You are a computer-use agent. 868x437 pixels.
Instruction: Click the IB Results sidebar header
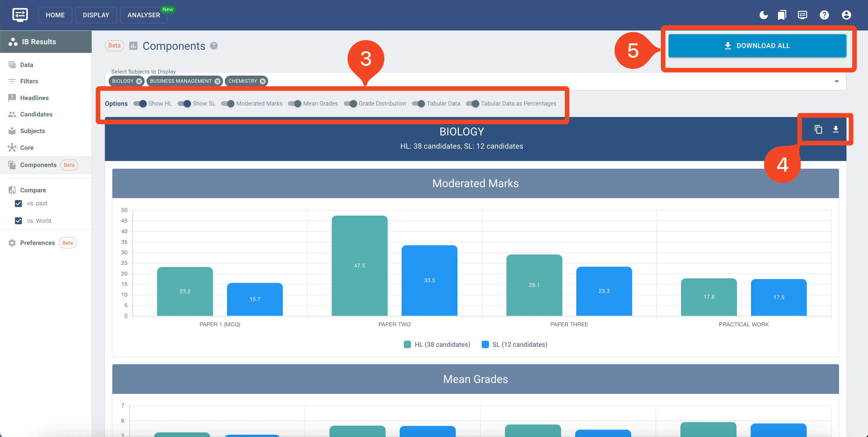(x=46, y=42)
